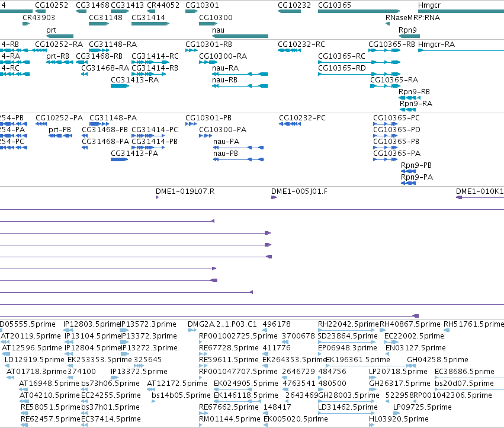Select the CG10301 gene label

coord(202,5)
